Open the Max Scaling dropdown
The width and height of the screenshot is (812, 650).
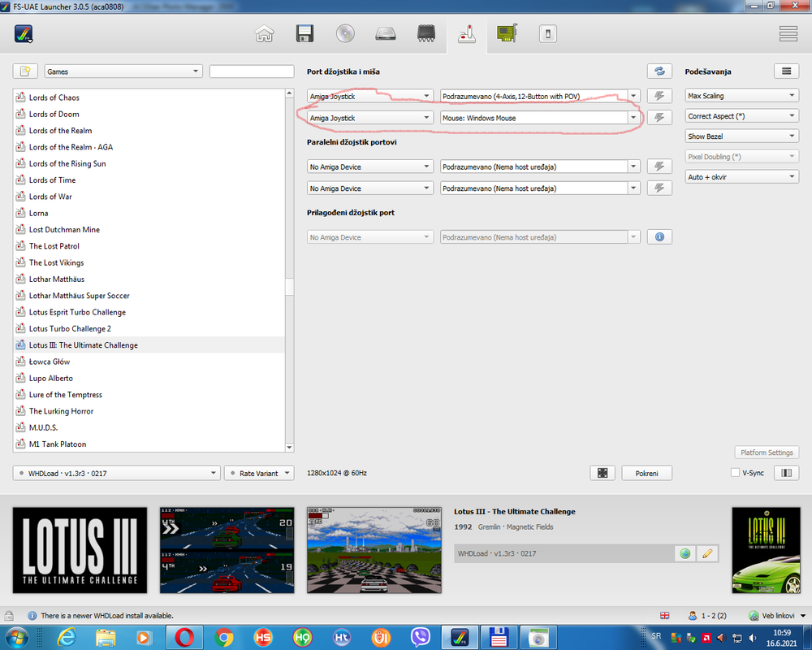point(741,96)
